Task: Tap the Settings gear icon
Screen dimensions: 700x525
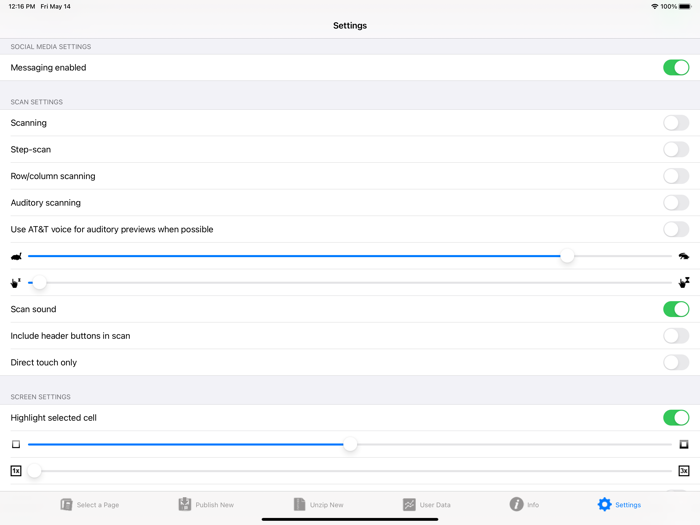Action: pyautogui.click(x=604, y=504)
